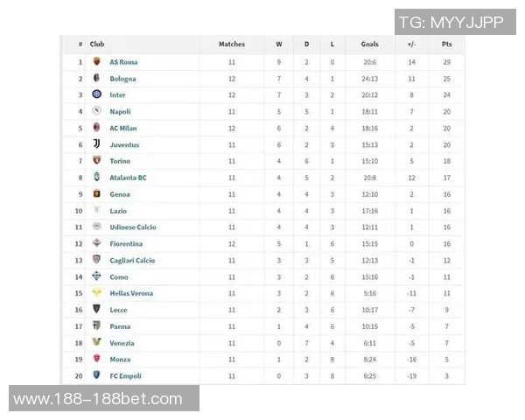Sort table by Matches column header
The image size is (525, 420).
pos(232,44)
